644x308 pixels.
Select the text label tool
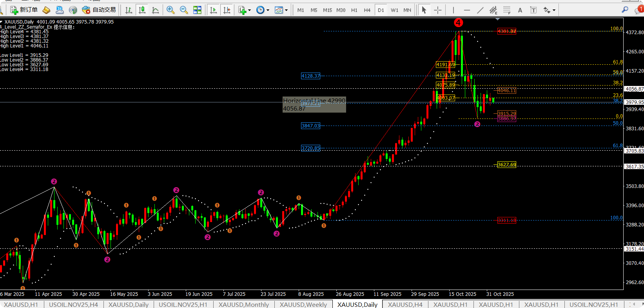pos(533,10)
